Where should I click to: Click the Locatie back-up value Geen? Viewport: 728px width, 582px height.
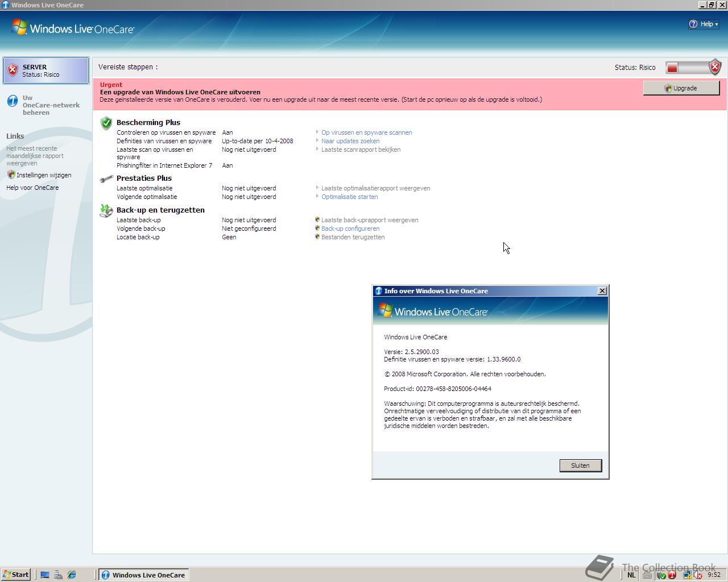[229, 237]
